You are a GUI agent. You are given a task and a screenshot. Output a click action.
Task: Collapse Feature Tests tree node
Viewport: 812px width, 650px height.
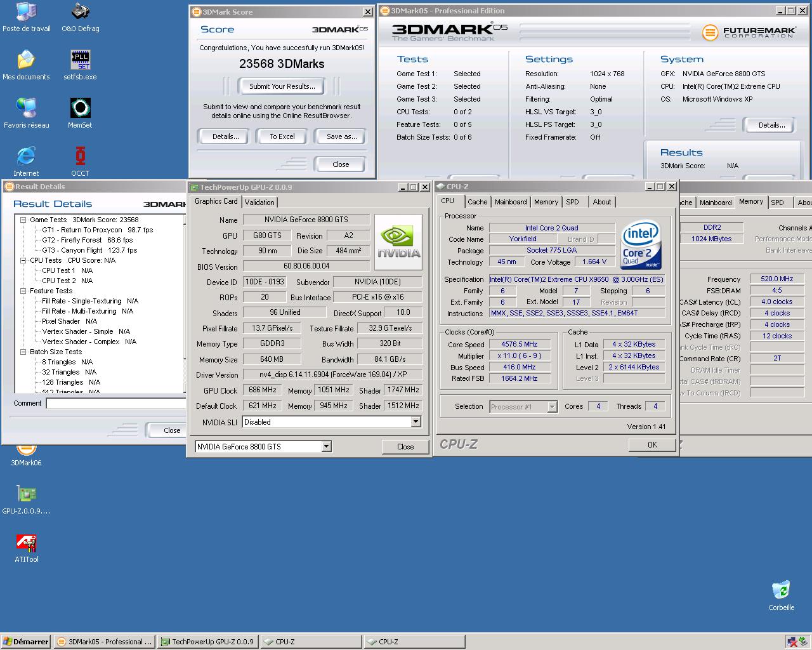(23, 291)
